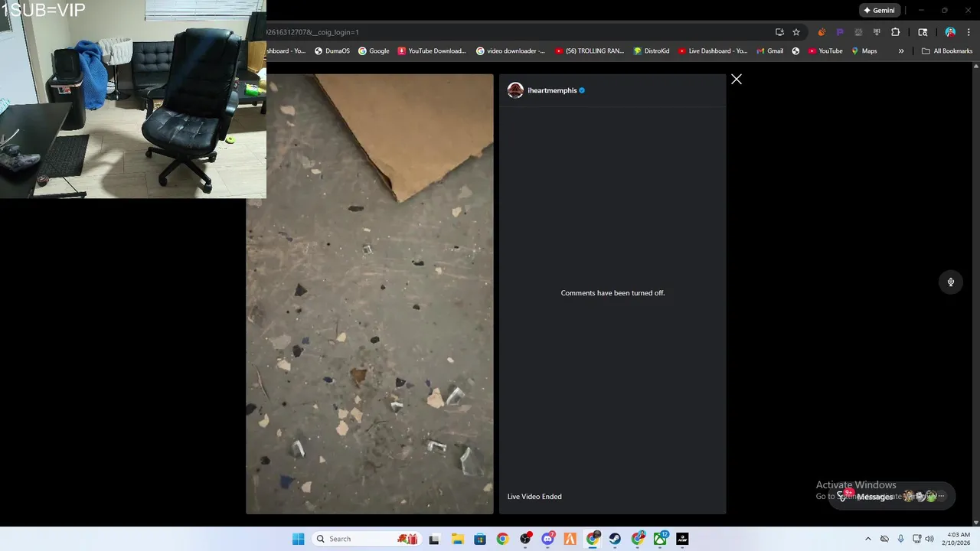Open the Maps bookmark

(x=864, y=51)
